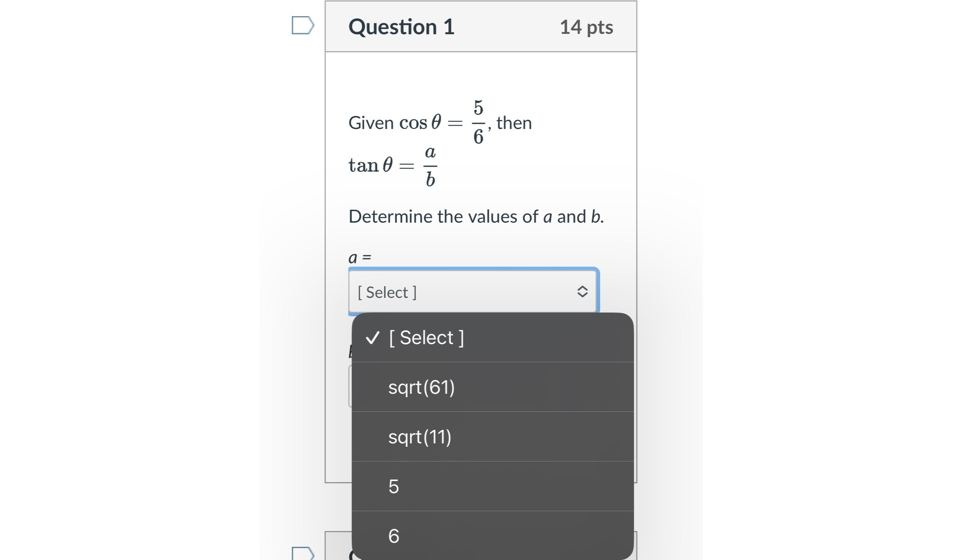Pick sqrt(11) from the dropdown list
The image size is (962, 560).
tap(420, 437)
